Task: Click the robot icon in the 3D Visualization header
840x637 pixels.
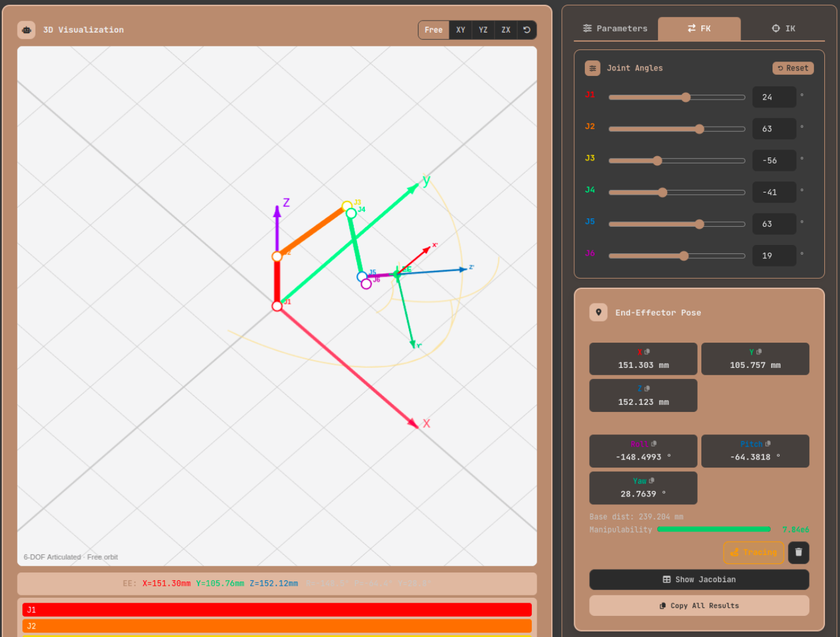Action: (26, 30)
